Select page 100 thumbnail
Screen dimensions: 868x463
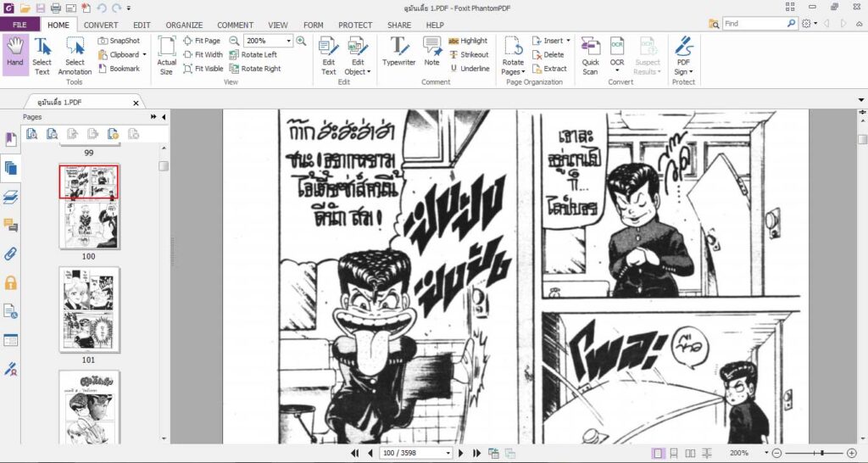(x=89, y=206)
